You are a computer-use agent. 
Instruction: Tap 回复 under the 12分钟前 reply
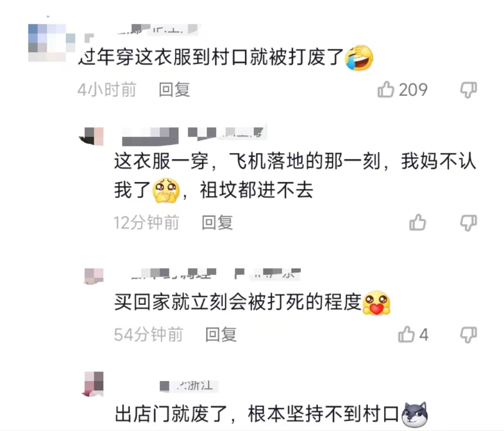pyautogui.click(x=217, y=222)
